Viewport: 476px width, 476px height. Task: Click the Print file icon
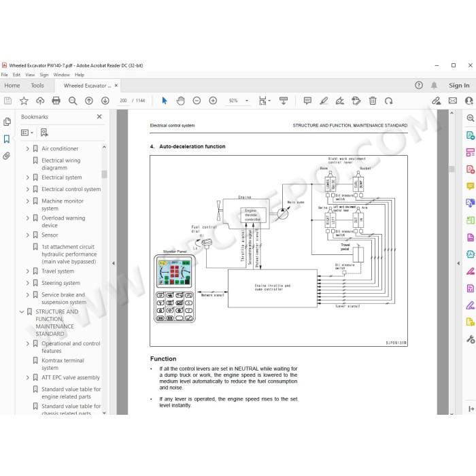[x=56, y=101]
